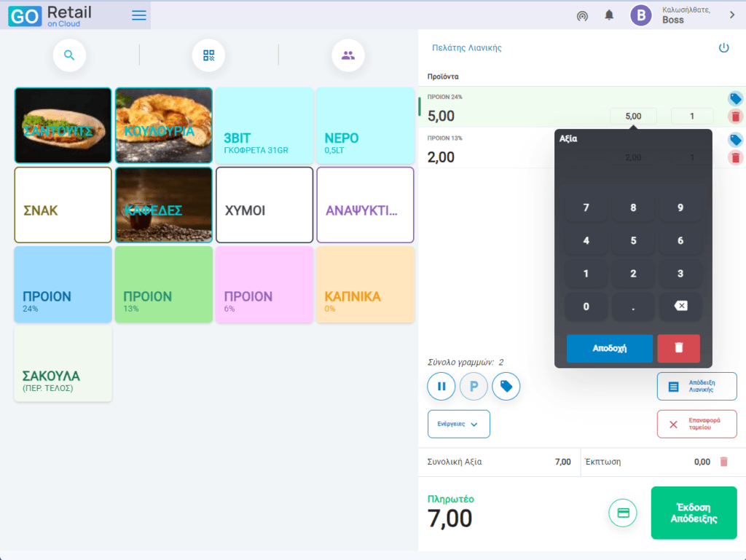The height and width of the screenshot is (560, 746).
Task: Tap keypad digit 4
Action: coord(586,240)
